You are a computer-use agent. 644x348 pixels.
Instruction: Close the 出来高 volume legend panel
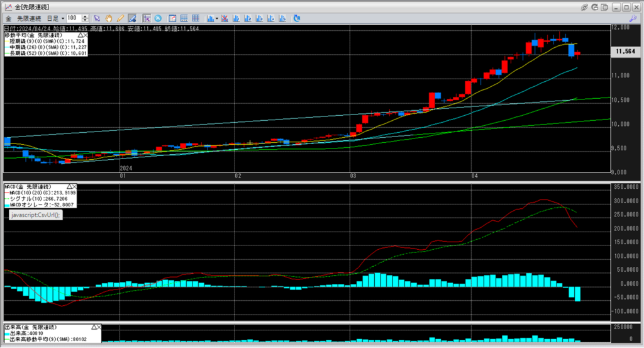(x=99, y=328)
